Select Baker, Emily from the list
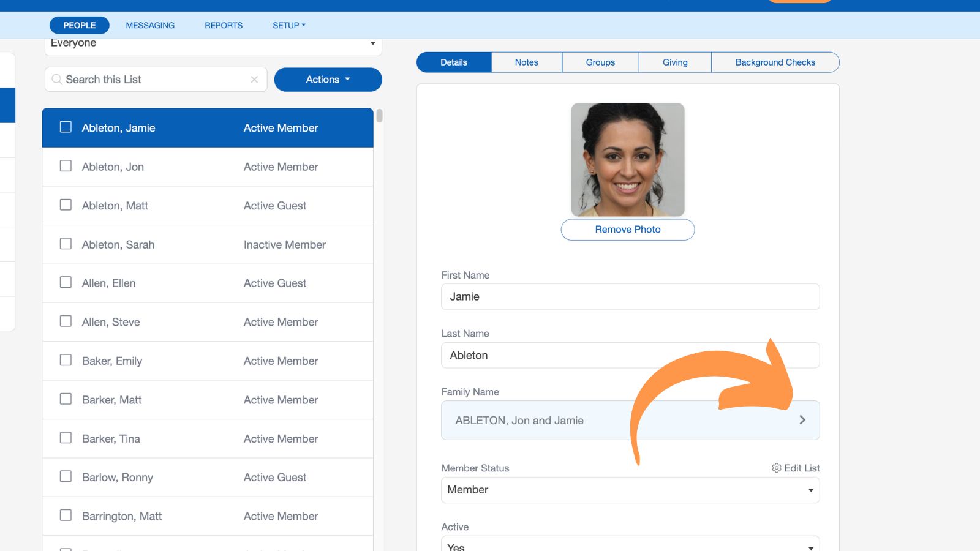 coord(112,361)
